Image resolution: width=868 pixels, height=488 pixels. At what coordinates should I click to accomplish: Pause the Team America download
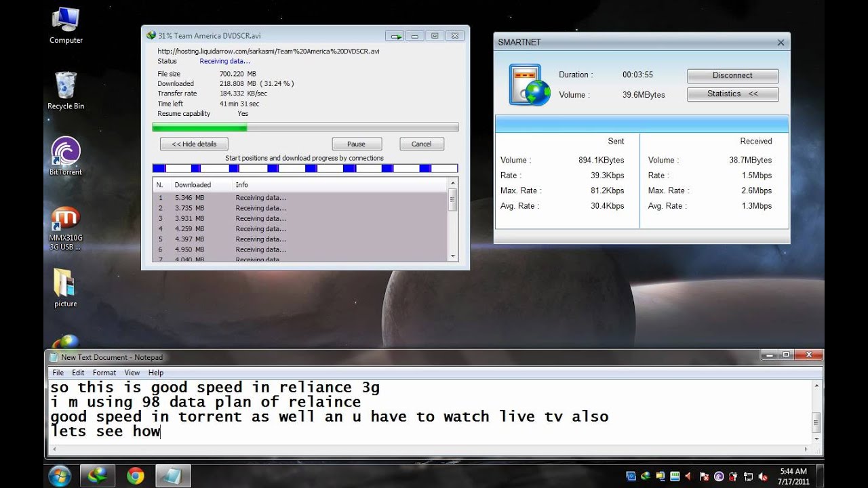click(x=357, y=144)
